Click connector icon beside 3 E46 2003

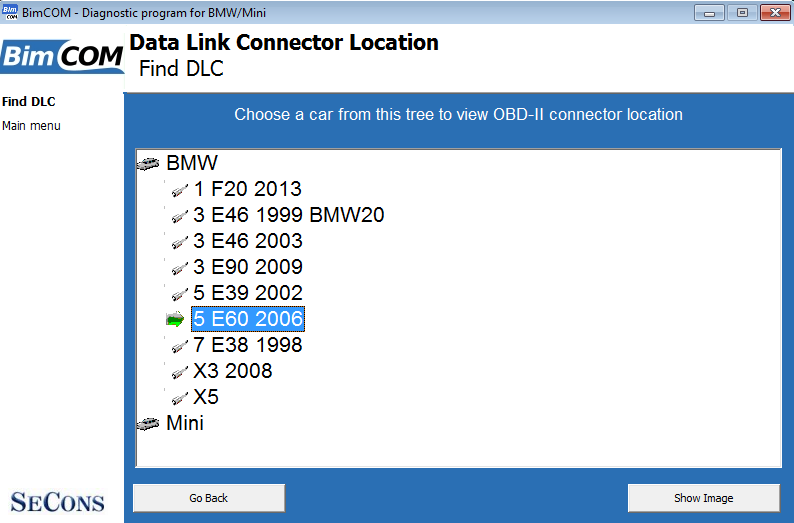(x=180, y=242)
